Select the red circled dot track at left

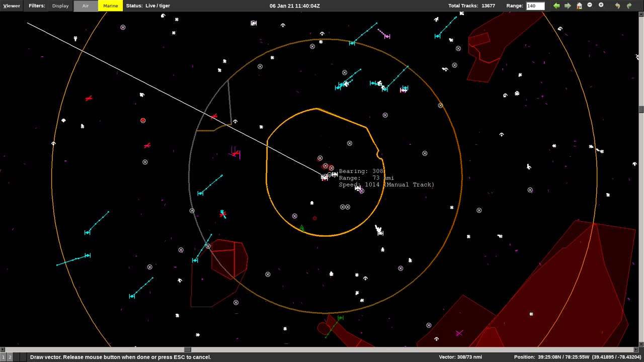pos(143,121)
